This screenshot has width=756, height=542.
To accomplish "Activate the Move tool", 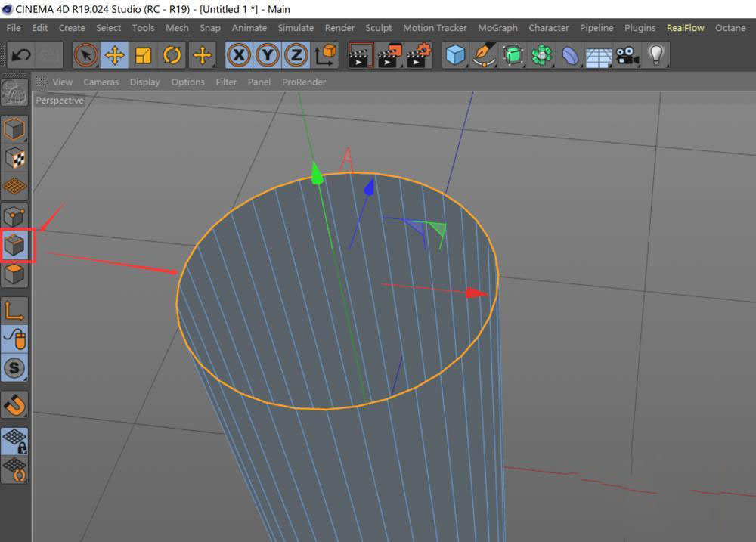I will (115, 55).
